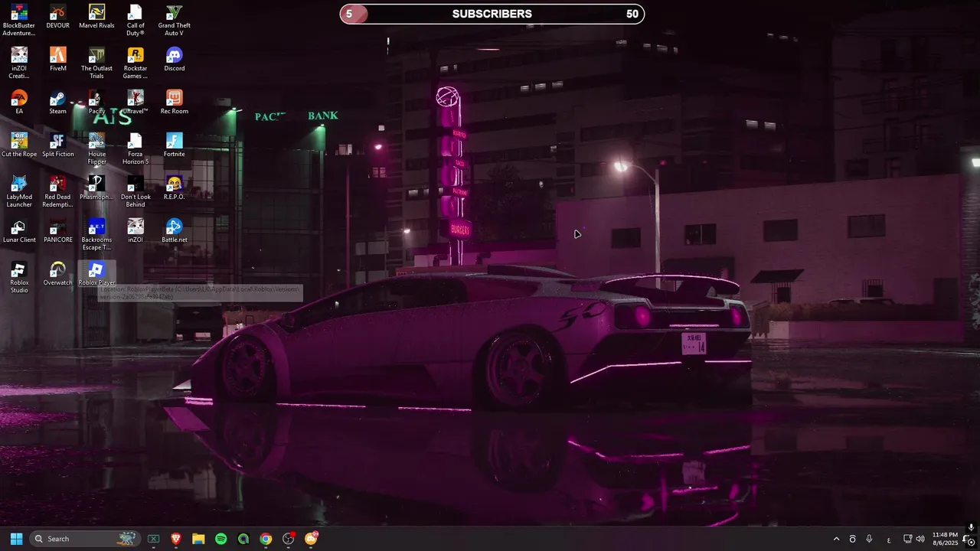Click the inZOI desktop shortcut in the sixth icon row

pos(135,231)
